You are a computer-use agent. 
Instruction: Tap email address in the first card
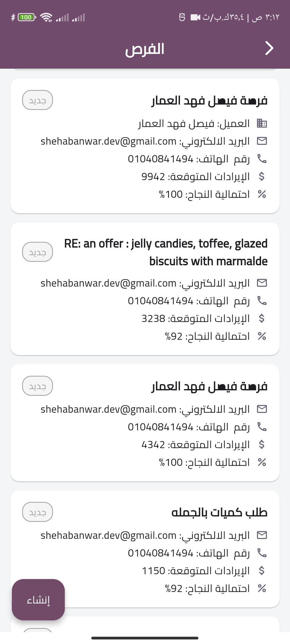108,141
